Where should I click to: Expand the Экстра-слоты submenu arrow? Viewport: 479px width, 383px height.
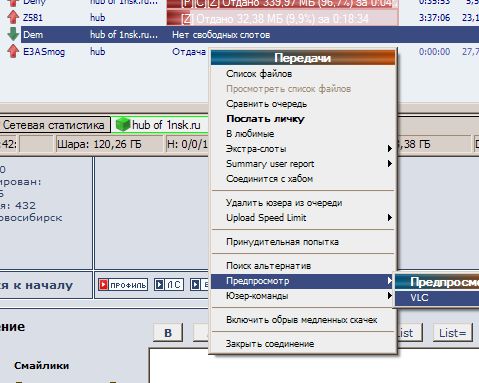coord(389,149)
